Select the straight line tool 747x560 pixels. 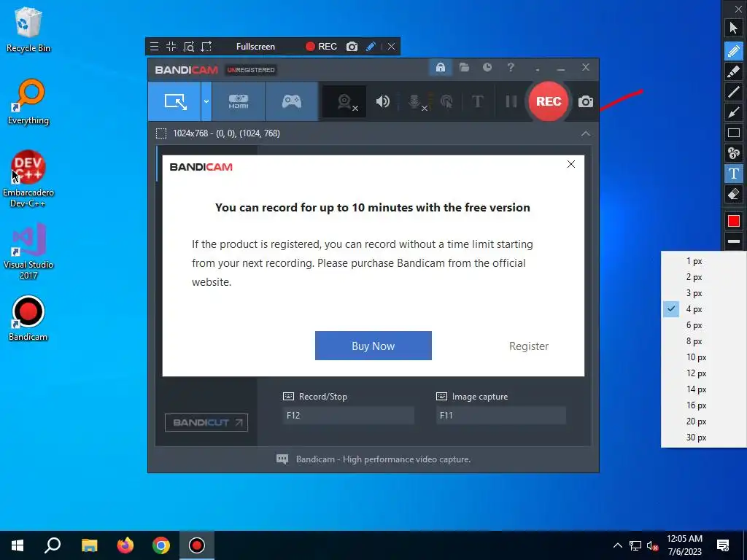[x=734, y=92]
